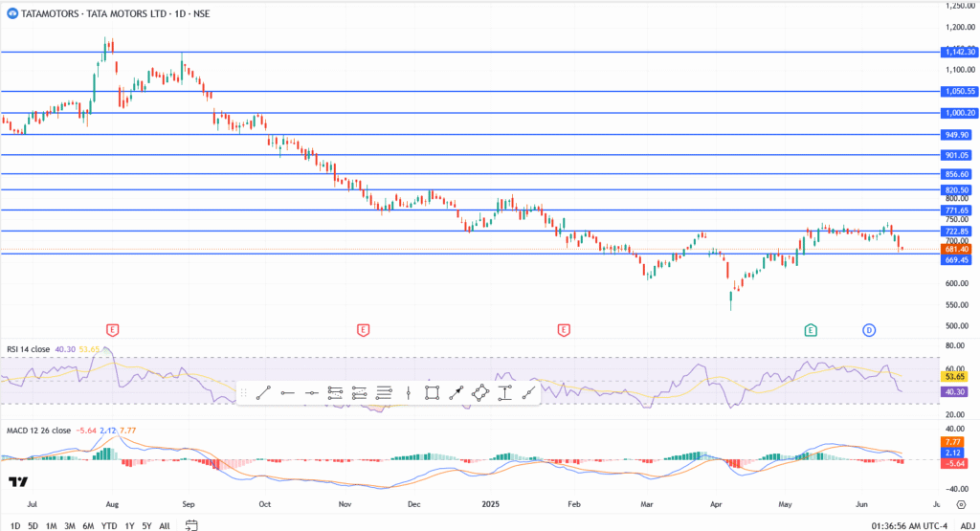Select the Rectangle drawing tool
Viewport: 980px width, 531px height.
tap(432, 393)
